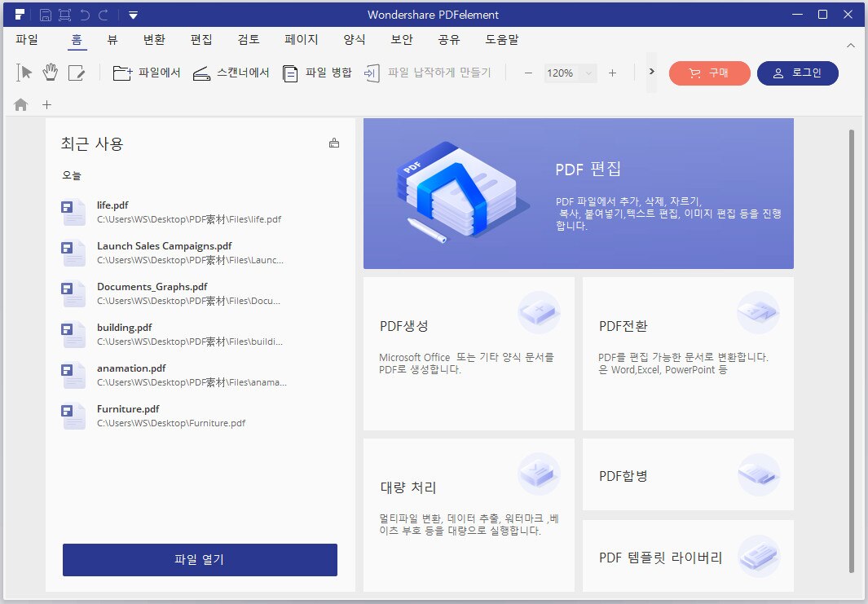The height and width of the screenshot is (604, 868).
Task: Choose the Edit object tool icon
Action: click(x=76, y=73)
